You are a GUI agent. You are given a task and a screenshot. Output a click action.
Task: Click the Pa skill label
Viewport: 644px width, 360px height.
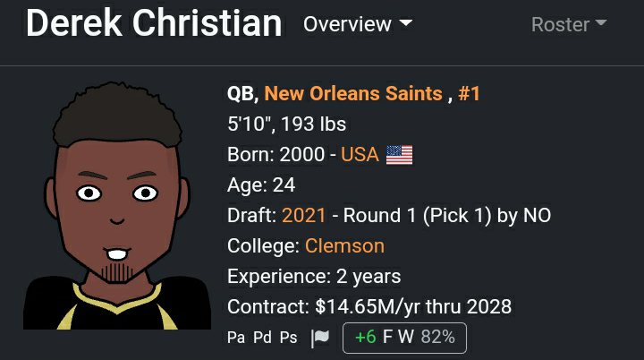pyautogui.click(x=236, y=338)
